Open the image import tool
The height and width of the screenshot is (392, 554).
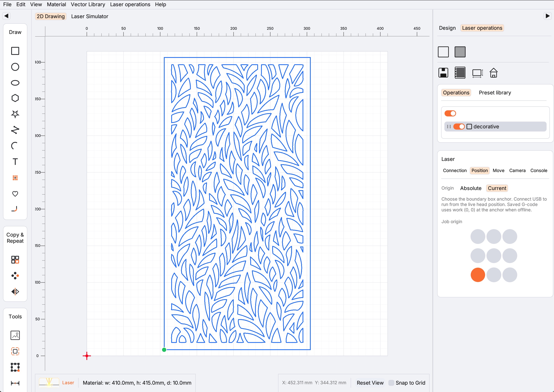(x=15, y=335)
